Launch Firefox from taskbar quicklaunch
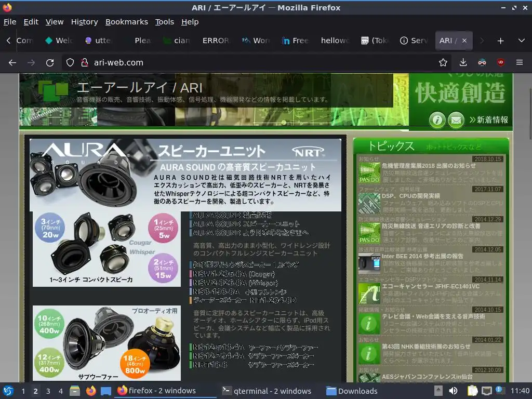Screen dimensions: 532x399 90,391
